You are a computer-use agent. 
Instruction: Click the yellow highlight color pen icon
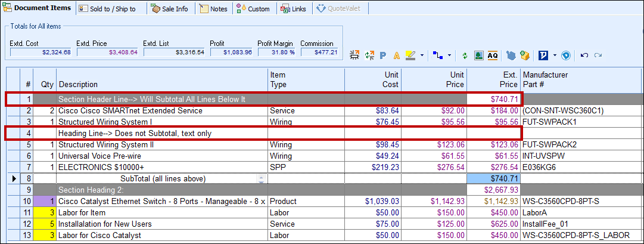[410, 55]
